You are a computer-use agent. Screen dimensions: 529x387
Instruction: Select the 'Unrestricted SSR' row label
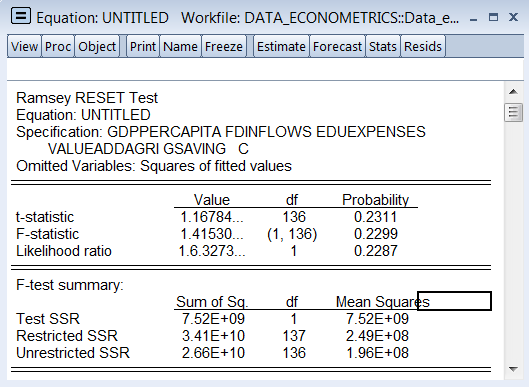73,353
